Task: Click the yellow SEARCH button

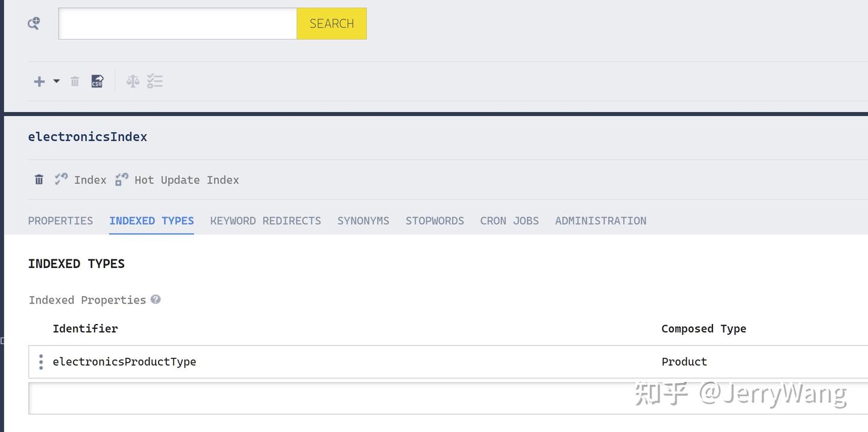Action: click(332, 24)
